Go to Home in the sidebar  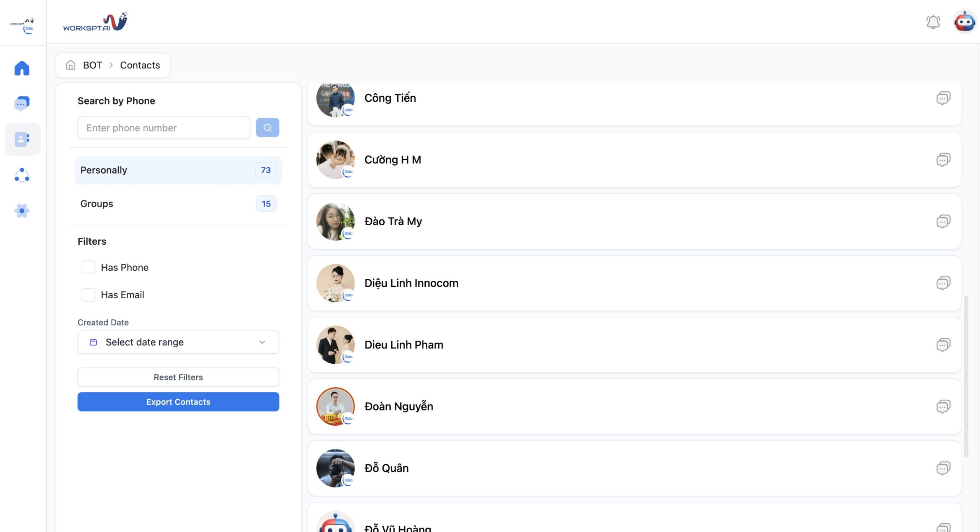click(22, 68)
